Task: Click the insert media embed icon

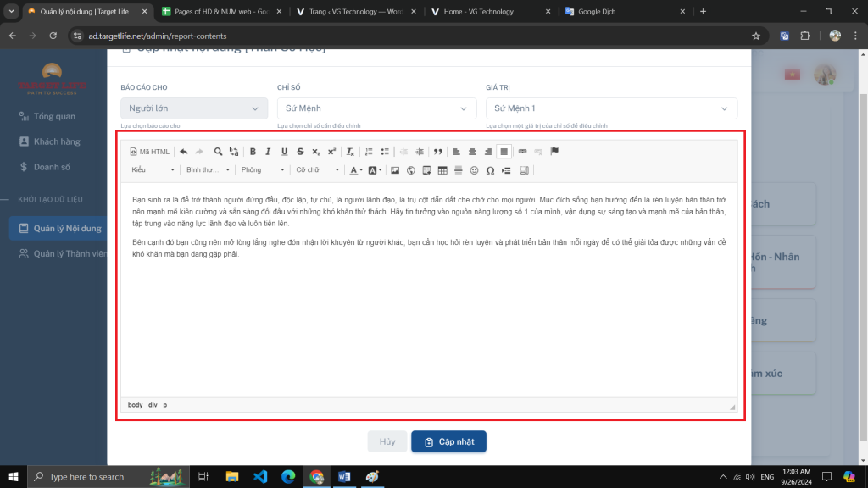Action: (x=426, y=170)
